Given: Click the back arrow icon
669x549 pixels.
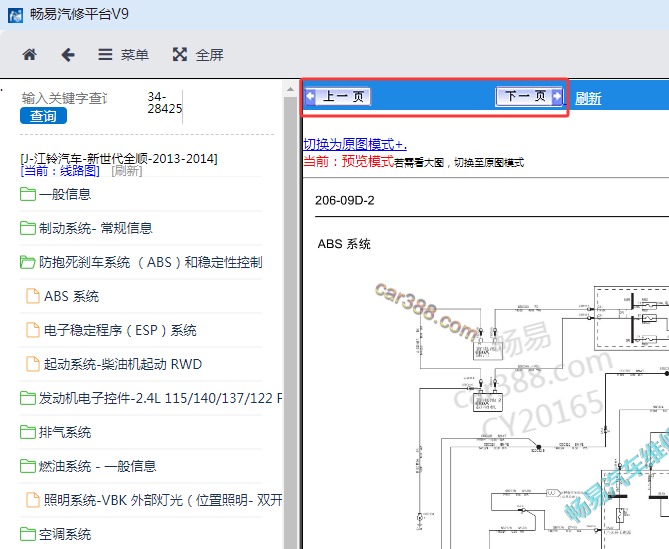Looking at the screenshot, I should [68, 55].
